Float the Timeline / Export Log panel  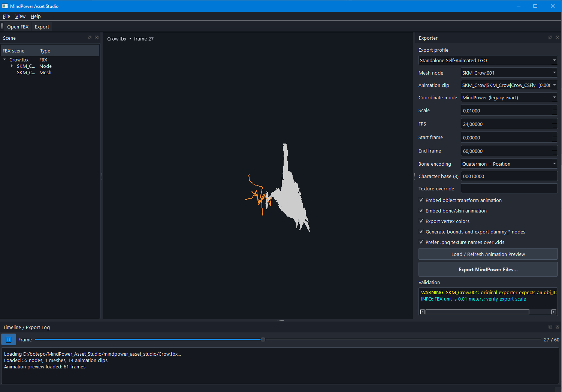pos(550,327)
